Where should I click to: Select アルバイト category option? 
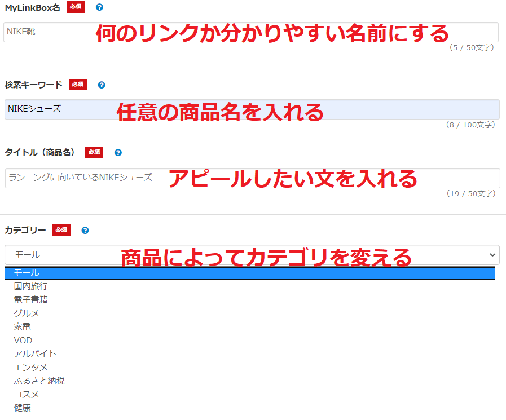point(250,354)
